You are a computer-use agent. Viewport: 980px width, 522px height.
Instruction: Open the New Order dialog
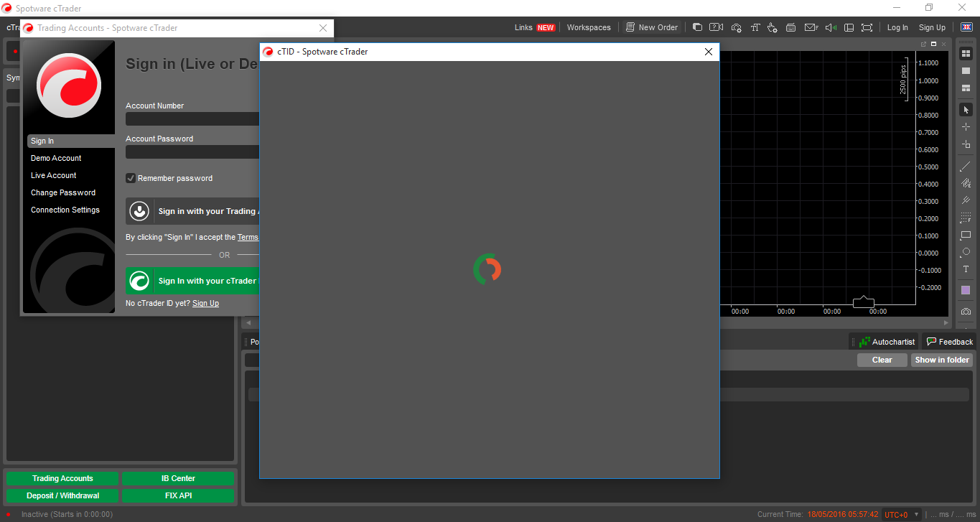652,27
